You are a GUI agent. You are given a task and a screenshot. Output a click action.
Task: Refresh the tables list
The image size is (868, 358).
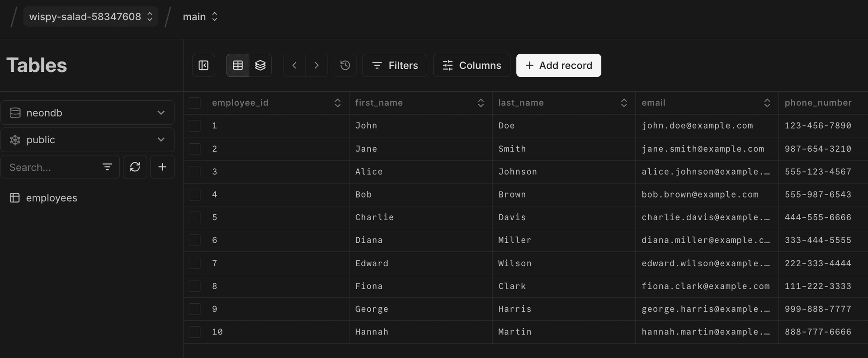[135, 167]
